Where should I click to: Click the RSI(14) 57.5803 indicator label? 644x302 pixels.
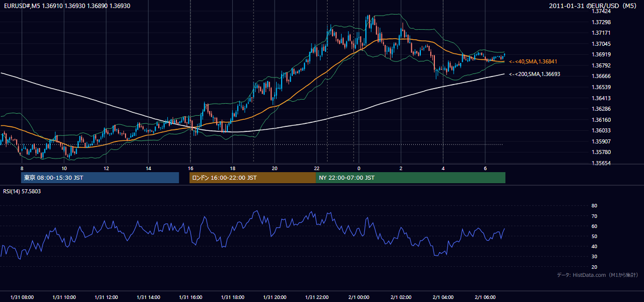tap(22, 191)
